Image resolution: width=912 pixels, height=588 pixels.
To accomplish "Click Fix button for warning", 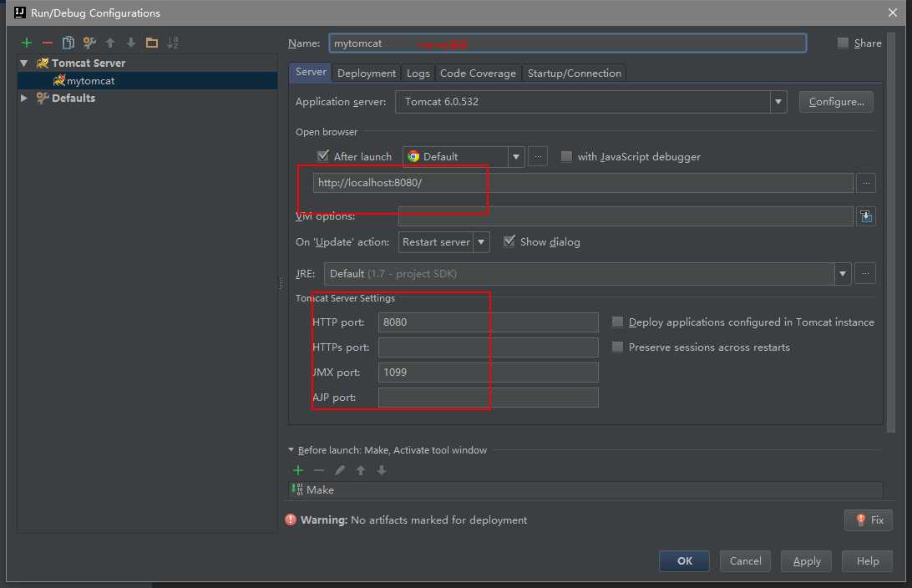I will pos(869,520).
